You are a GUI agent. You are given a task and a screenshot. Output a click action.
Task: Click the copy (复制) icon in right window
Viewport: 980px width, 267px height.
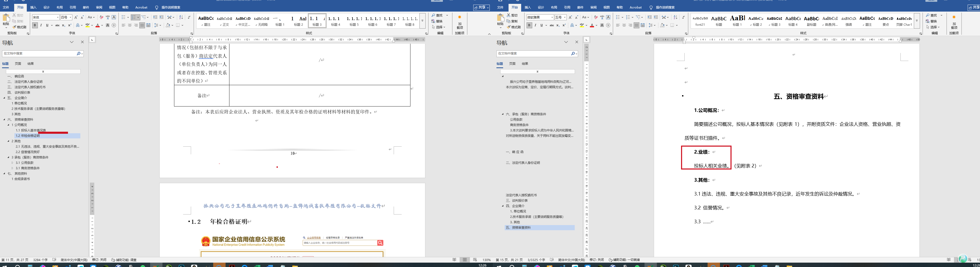point(512,21)
